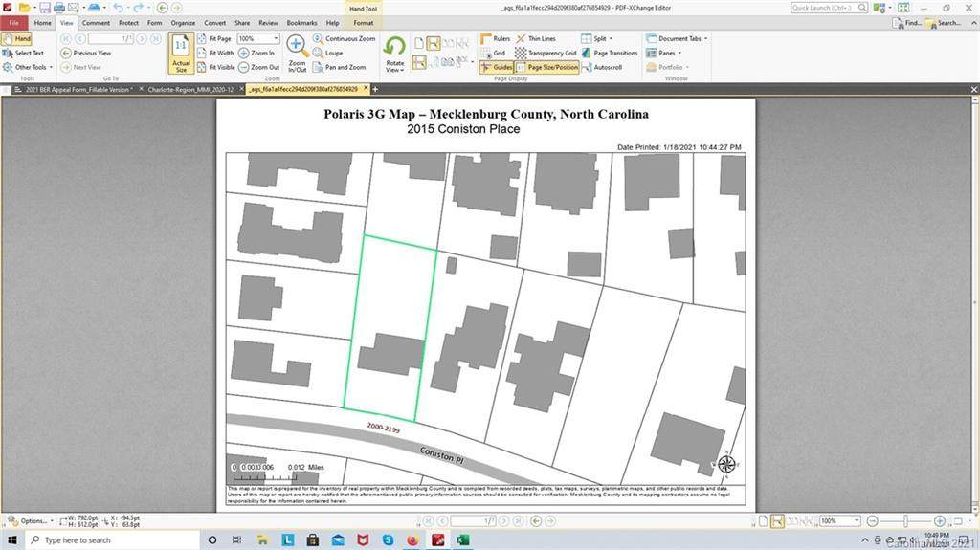Click the zoom in plus in status bar
Viewport: 980px width, 550px height.
click(x=940, y=520)
